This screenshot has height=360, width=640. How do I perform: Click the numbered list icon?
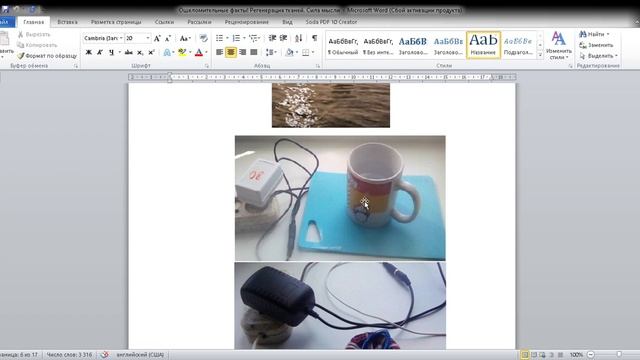pos(236,38)
